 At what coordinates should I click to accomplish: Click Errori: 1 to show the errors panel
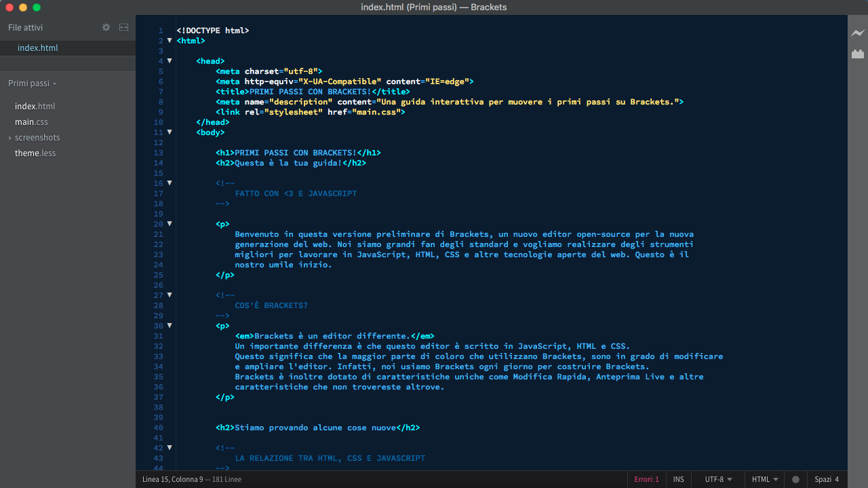coord(646,479)
